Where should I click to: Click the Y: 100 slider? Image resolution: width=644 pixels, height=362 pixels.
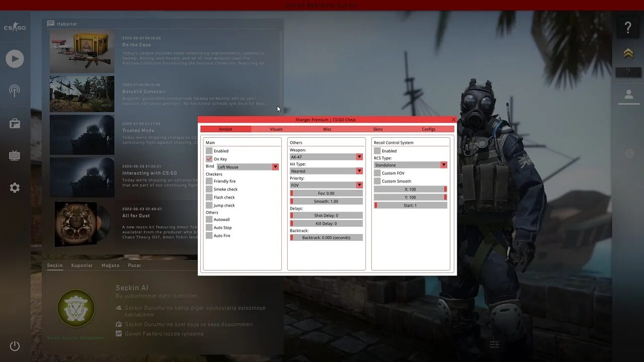411,197
